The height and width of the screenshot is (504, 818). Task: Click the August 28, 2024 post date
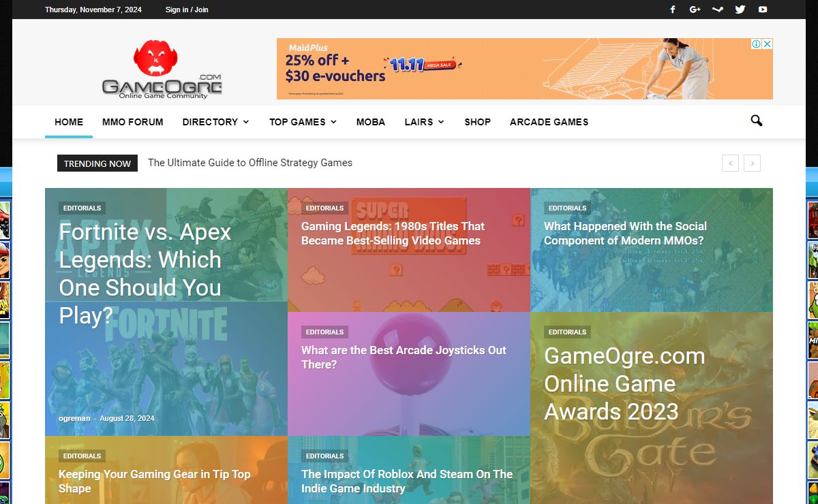tap(127, 418)
